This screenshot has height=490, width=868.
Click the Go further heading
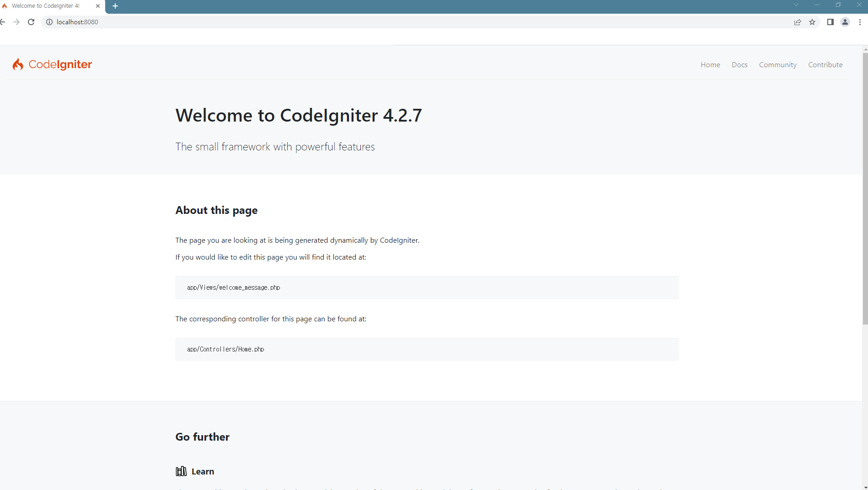(x=203, y=437)
